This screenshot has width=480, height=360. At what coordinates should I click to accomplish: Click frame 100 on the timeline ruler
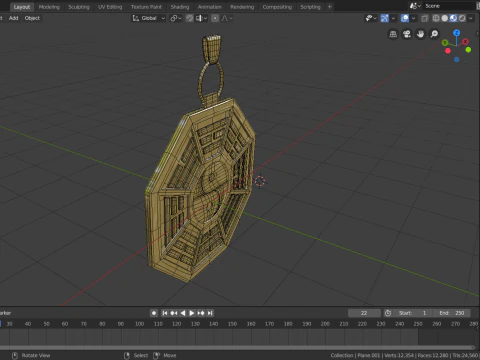point(139,324)
